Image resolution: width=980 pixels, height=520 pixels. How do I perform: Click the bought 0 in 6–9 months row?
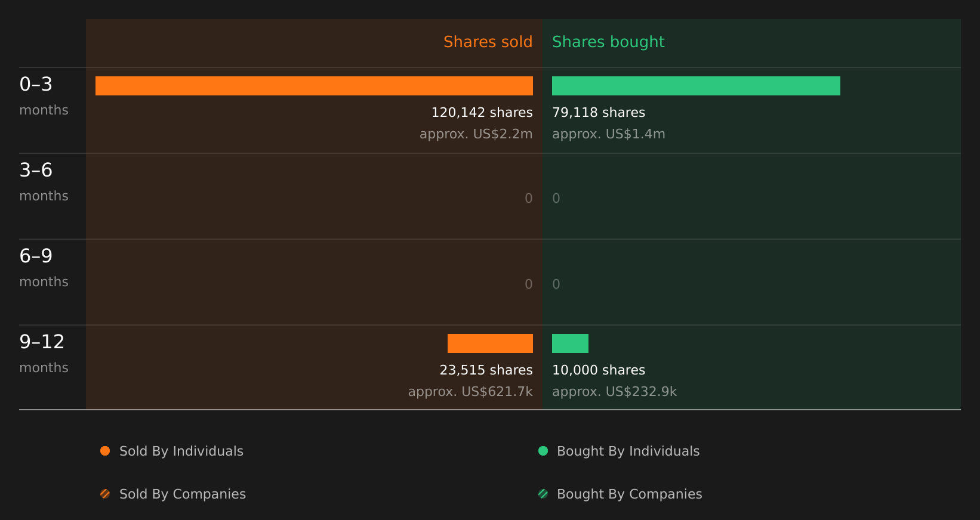(x=556, y=284)
